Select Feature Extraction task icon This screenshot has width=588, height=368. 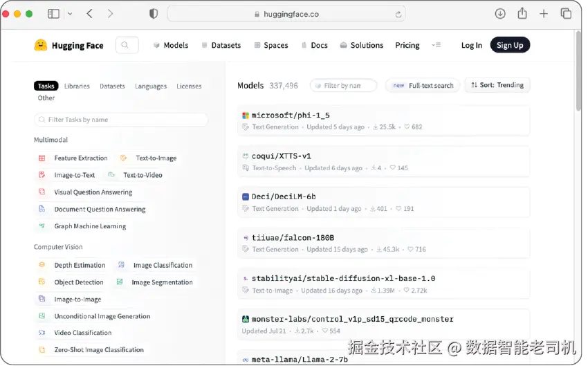42,158
